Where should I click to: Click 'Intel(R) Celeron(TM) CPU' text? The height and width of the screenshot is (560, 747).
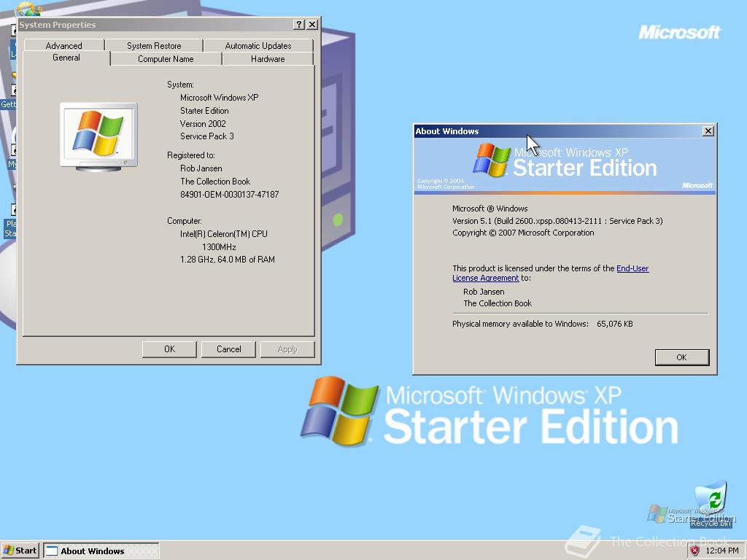223,234
